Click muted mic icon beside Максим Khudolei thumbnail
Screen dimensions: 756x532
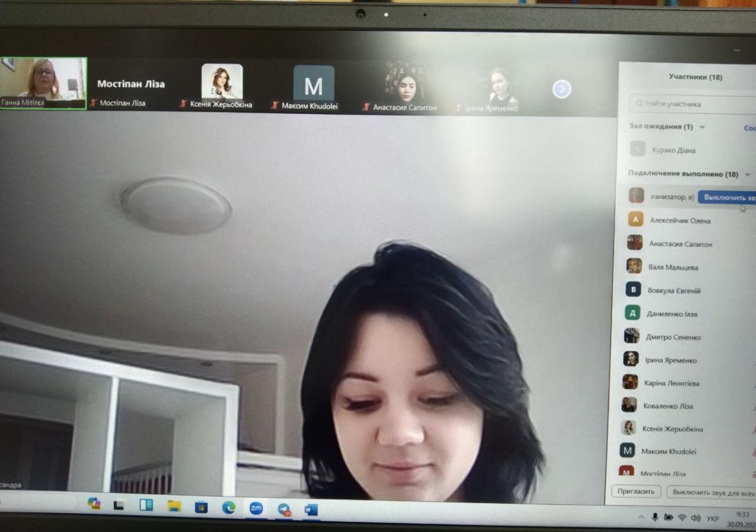point(275,106)
